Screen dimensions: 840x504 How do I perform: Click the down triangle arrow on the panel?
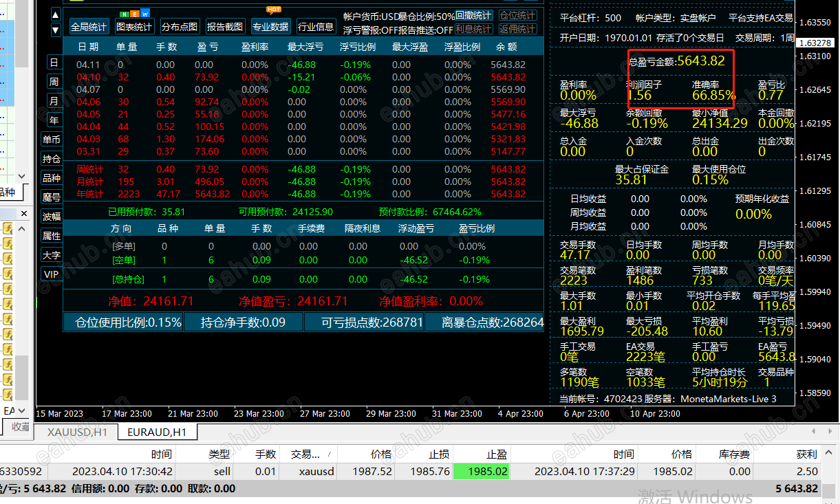56,30
